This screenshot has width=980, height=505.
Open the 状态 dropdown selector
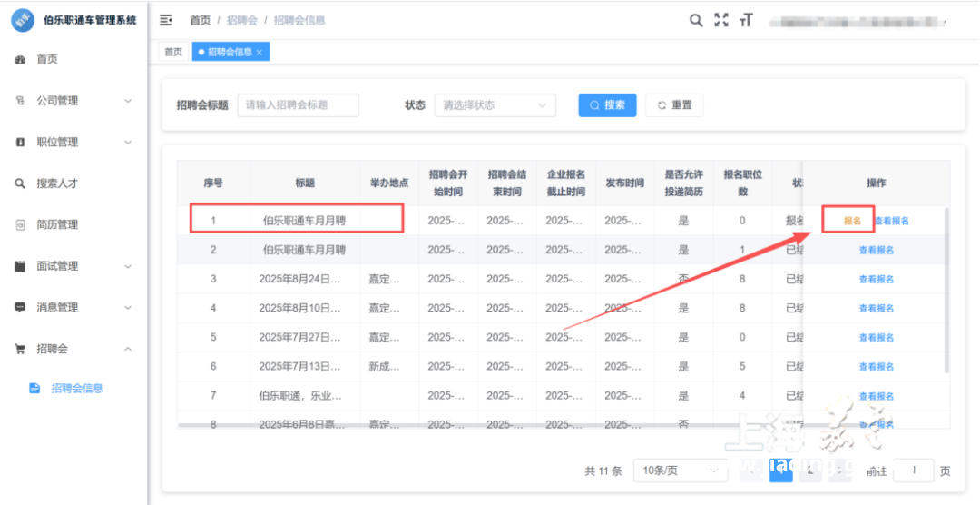pos(495,105)
